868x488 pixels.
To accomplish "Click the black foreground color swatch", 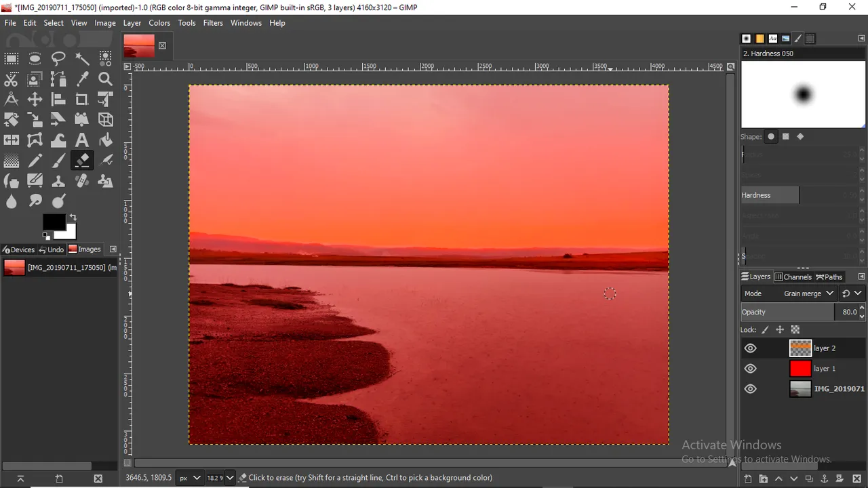I will click(x=54, y=222).
